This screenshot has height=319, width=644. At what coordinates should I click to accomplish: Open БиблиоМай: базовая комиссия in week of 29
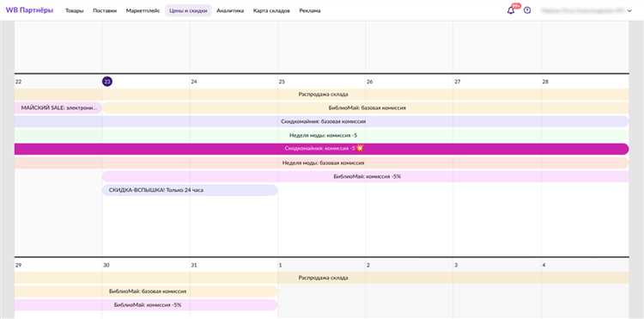pyautogui.click(x=146, y=291)
